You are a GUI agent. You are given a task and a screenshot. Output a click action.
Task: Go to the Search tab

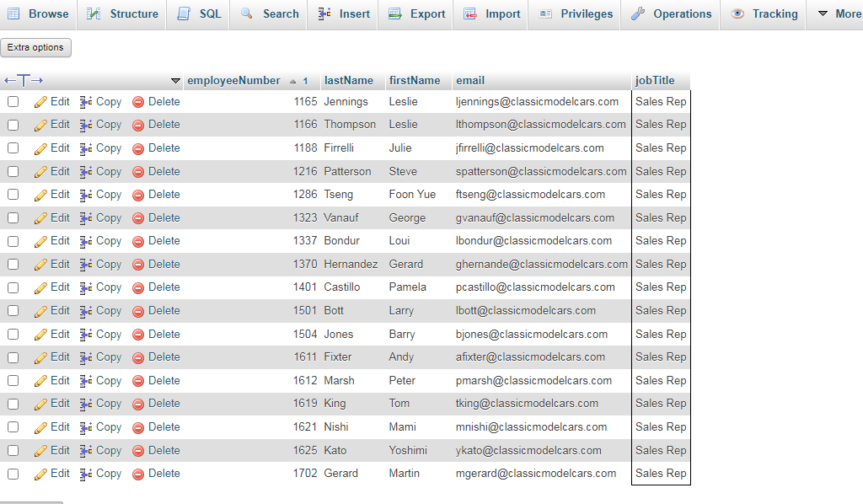click(269, 13)
